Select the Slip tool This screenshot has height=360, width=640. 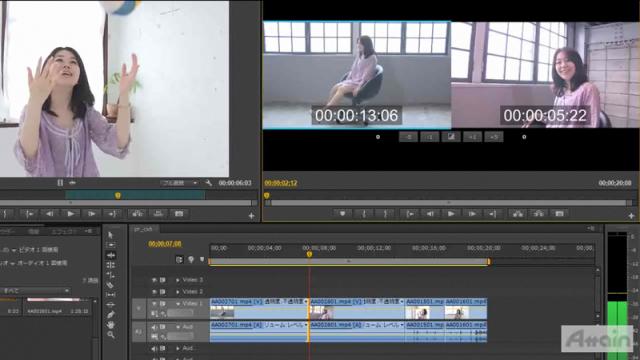[x=110, y=295]
